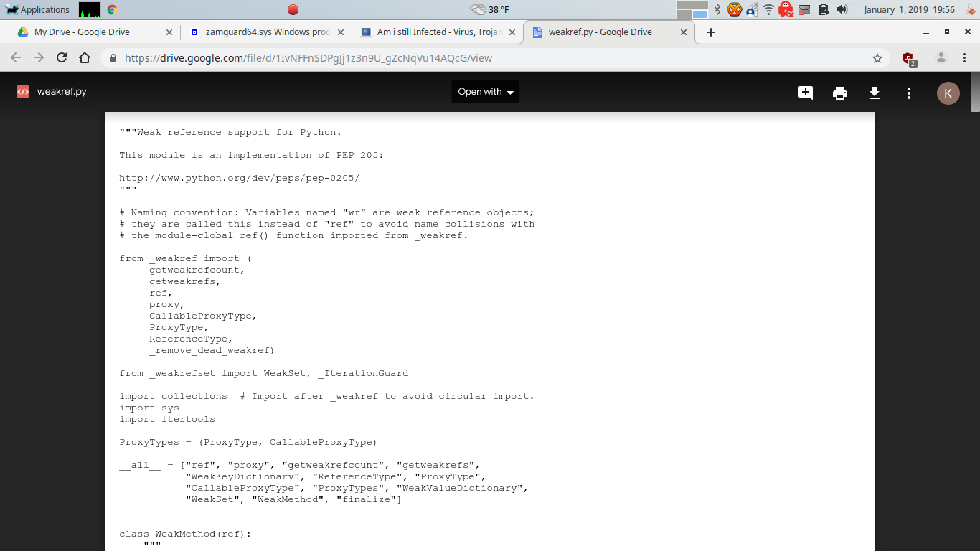Close the weakref.py tab
The width and height of the screenshot is (980, 551).
point(684,32)
